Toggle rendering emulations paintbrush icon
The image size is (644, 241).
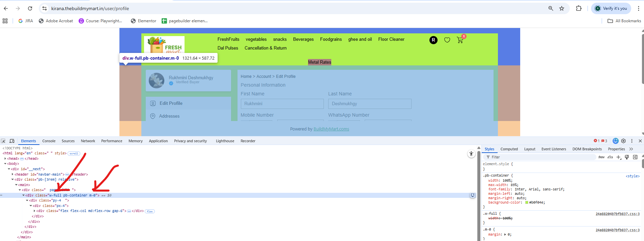pos(627,157)
